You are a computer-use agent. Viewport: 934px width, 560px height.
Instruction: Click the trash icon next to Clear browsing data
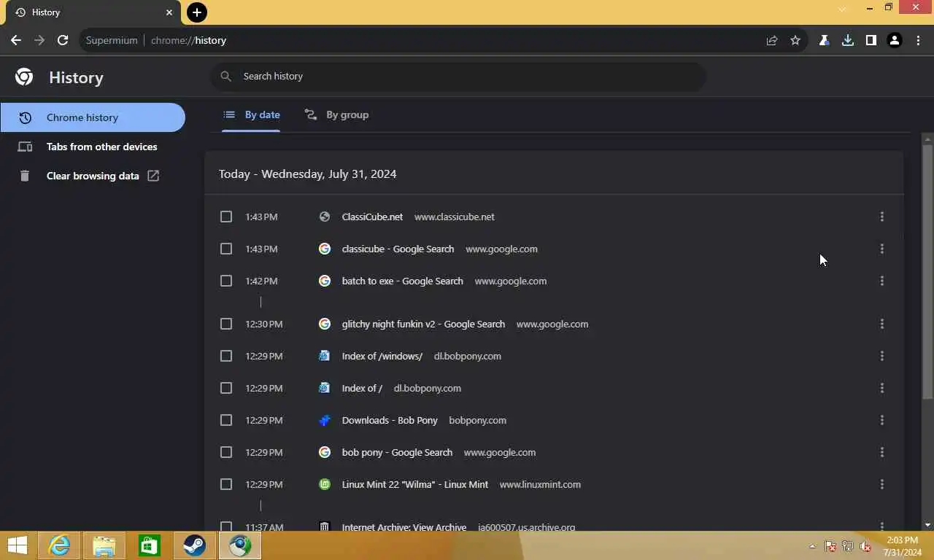click(x=25, y=176)
